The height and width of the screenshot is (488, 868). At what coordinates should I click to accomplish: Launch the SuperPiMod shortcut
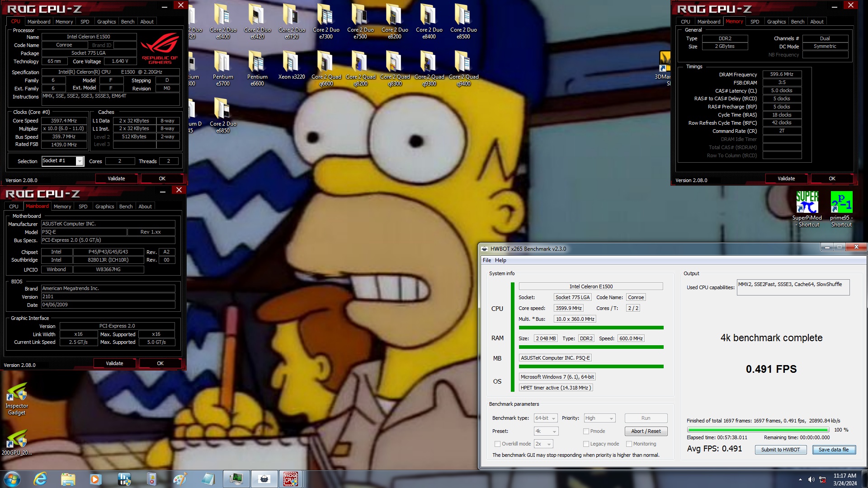click(x=807, y=209)
